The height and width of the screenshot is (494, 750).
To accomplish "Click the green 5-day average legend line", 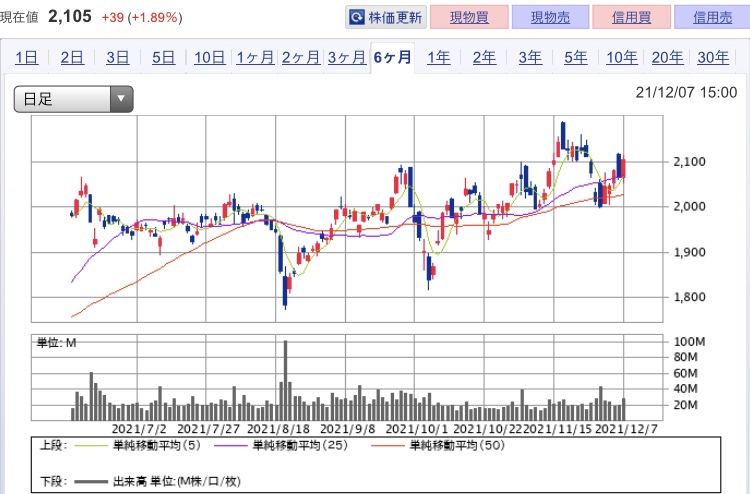I will pyautogui.click(x=90, y=446).
